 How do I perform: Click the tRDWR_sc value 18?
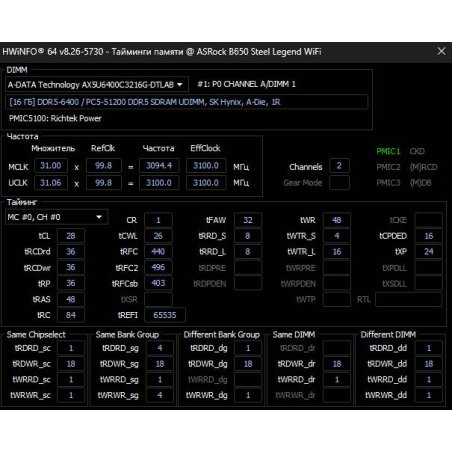point(71,364)
